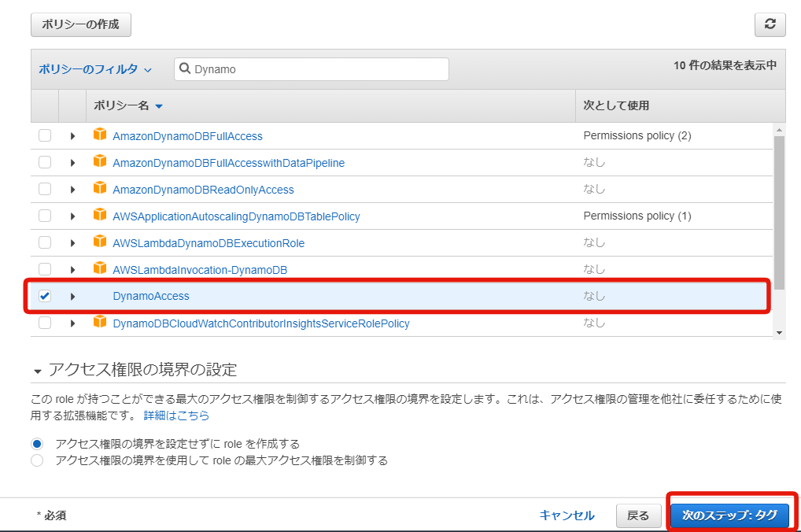801x532 pixels.
Task: Expand AWSApplicationAutoscalingDynamoDBTablePolicy row arrow
Action: click(72, 216)
